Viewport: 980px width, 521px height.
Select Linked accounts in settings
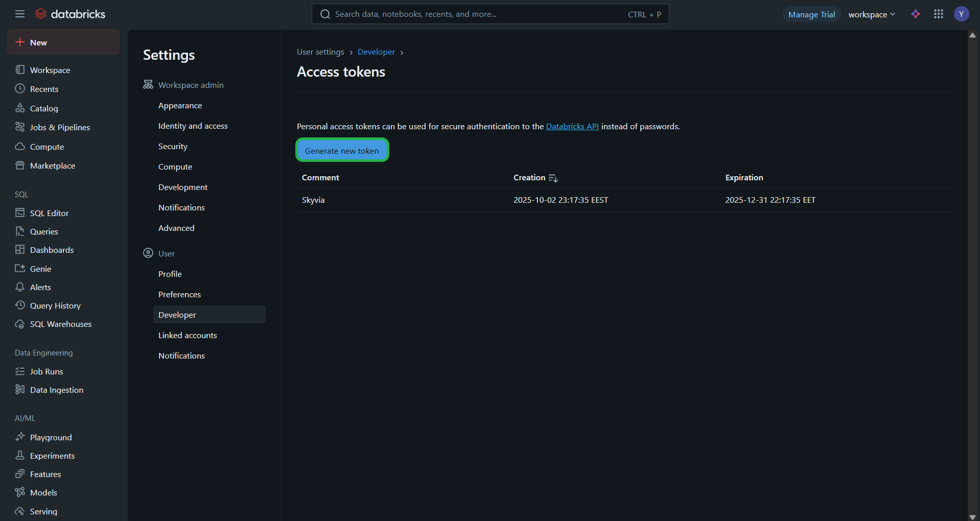(x=188, y=335)
